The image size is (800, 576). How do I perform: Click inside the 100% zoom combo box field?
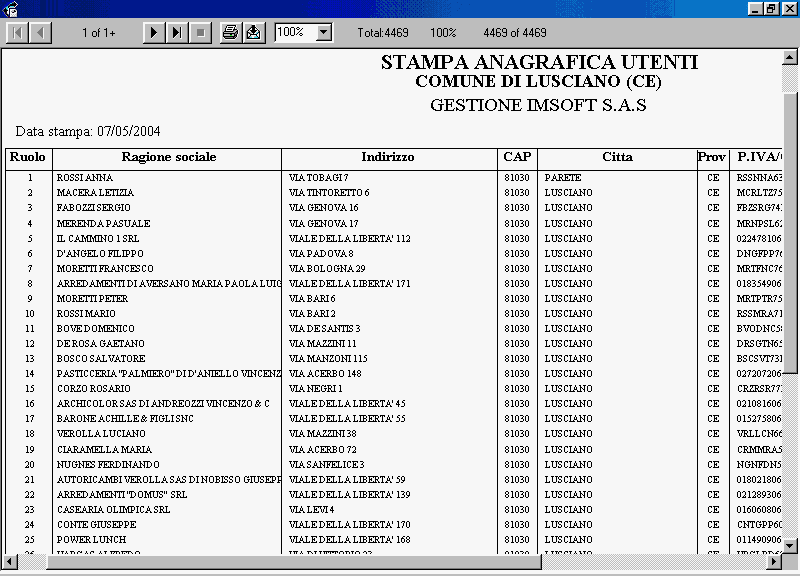[295, 33]
